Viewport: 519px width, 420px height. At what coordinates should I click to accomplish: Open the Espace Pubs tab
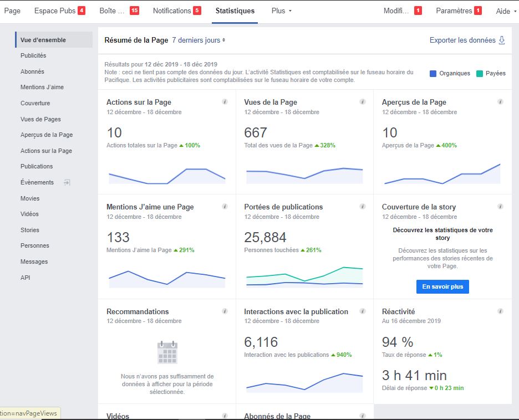(55, 11)
